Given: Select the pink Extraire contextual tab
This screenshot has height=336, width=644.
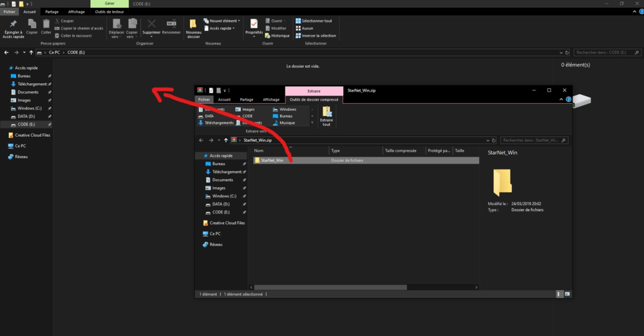Looking at the screenshot, I should coord(314,91).
